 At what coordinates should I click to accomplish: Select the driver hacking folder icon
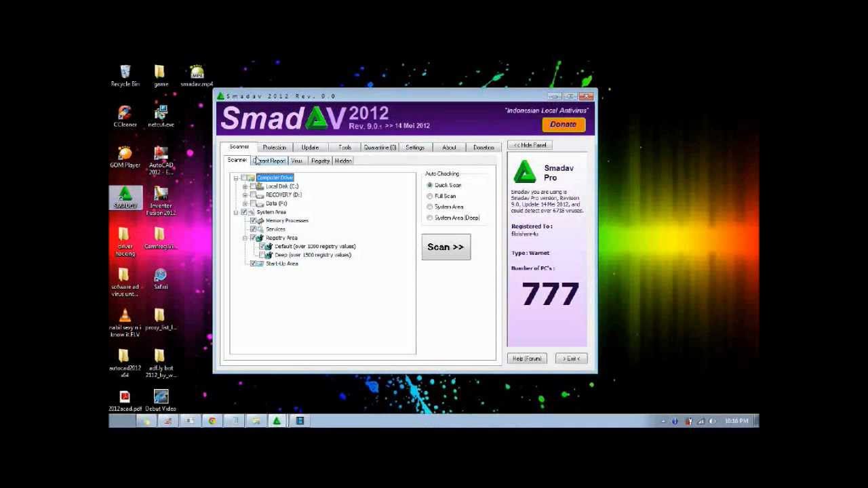click(x=125, y=242)
